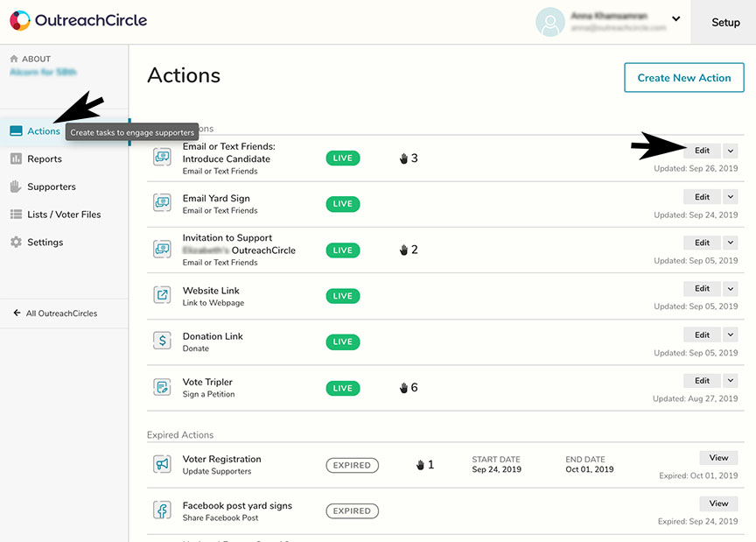
Task: Click LIVE badge on Introduce Candidate row
Action: (343, 158)
